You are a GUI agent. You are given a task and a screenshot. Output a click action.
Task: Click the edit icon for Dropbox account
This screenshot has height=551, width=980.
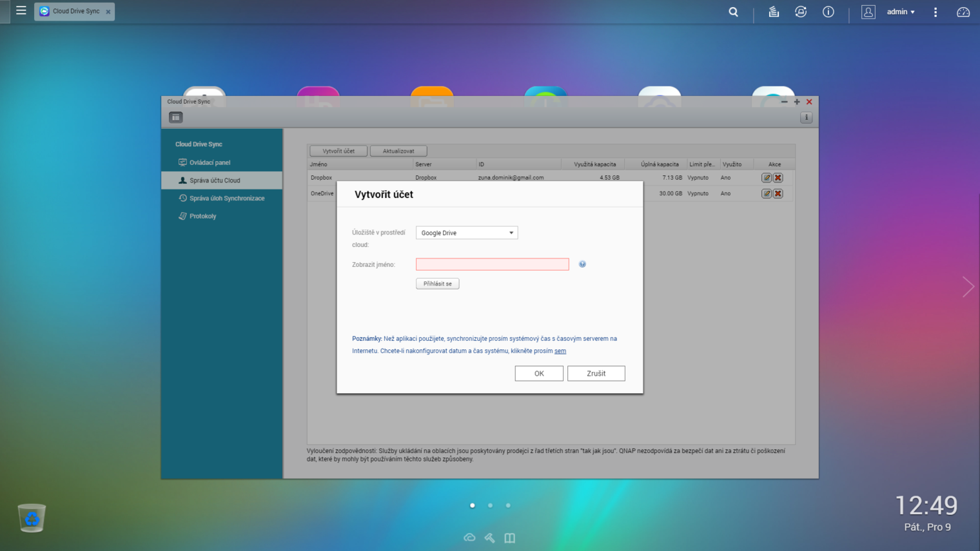(766, 178)
